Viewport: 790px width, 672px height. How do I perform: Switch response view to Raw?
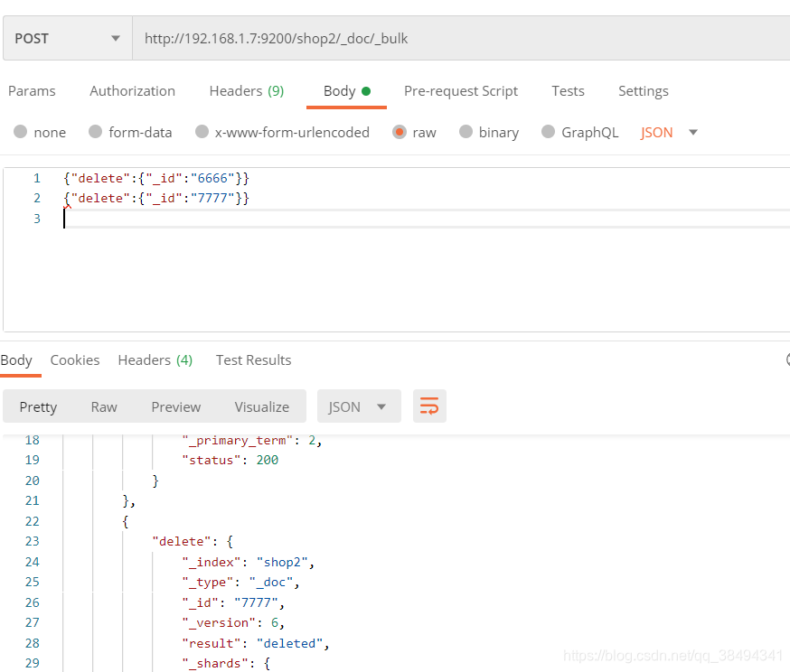(104, 406)
